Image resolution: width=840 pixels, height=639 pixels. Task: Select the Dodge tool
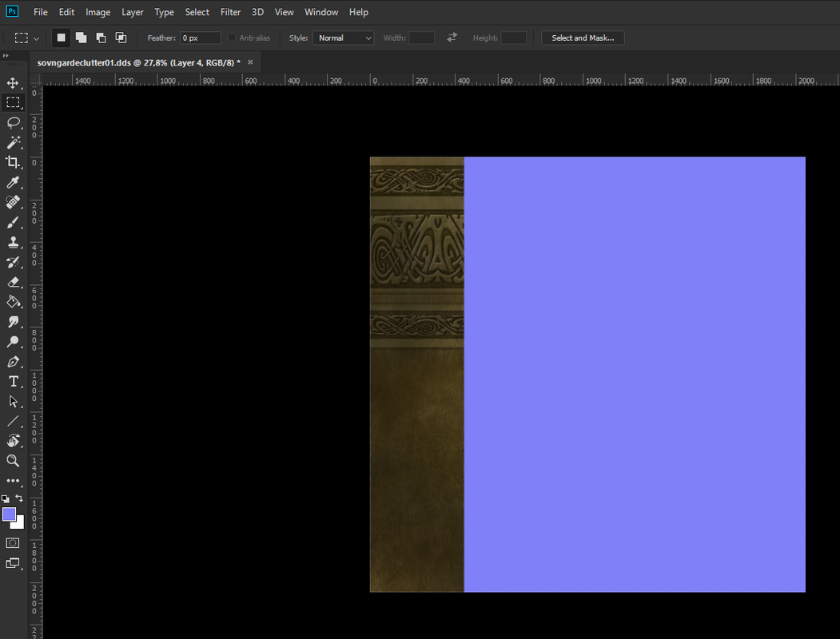point(13,341)
